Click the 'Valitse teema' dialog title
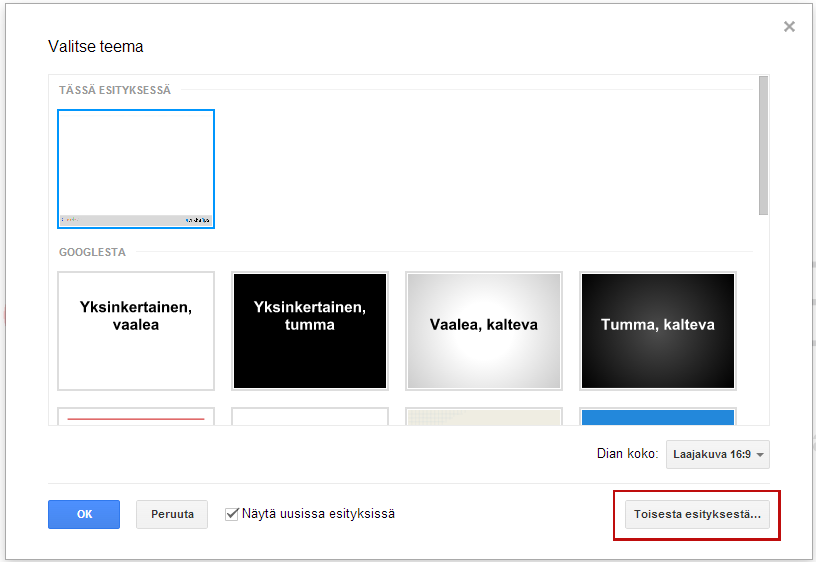 [x=96, y=47]
